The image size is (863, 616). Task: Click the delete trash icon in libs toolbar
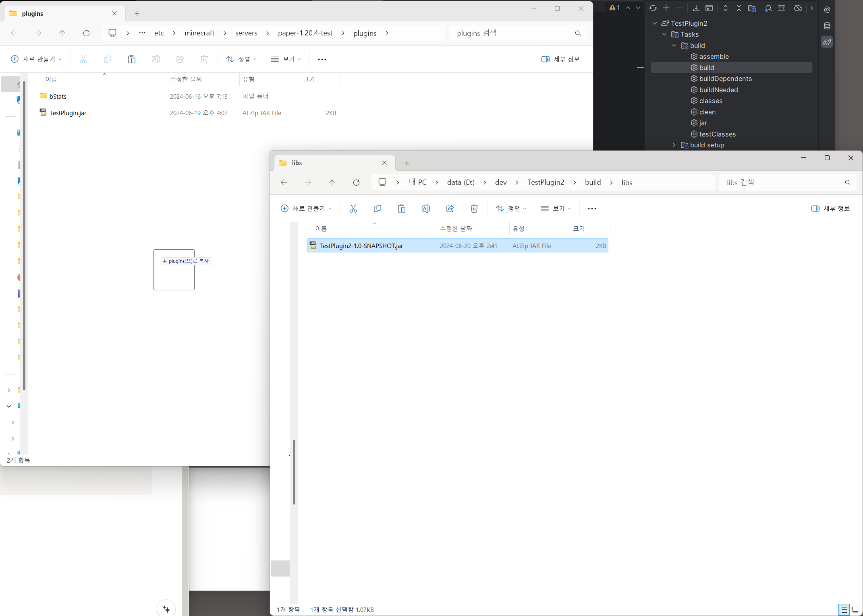click(x=474, y=209)
